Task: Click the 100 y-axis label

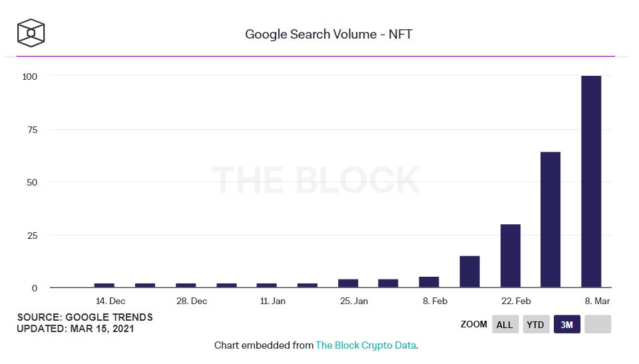Action: point(29,77)
